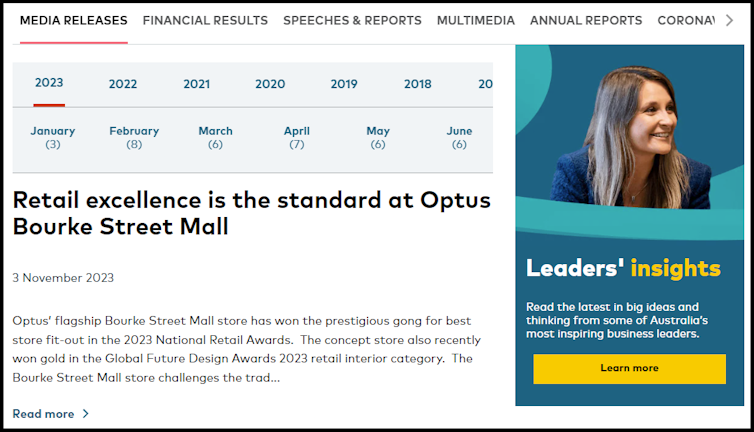View 2018 media releases
The height and width of the screenshot is (432, 754).
[418, 84]
